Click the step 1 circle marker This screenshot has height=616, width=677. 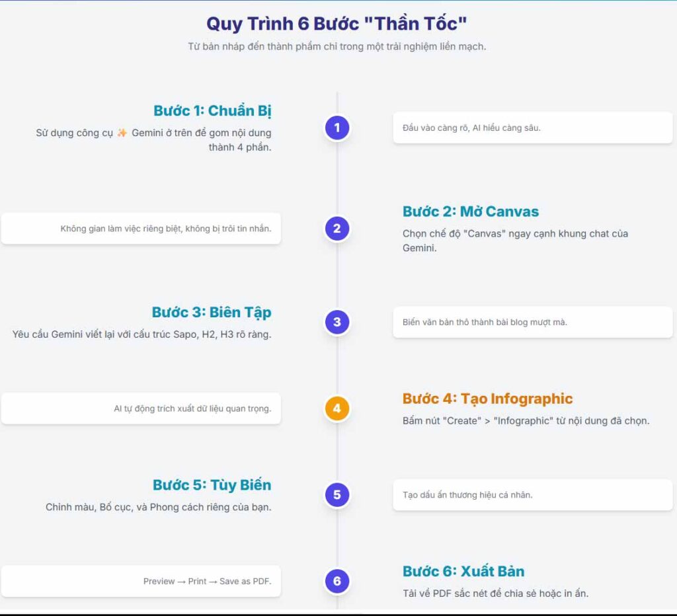coord(337,128)
